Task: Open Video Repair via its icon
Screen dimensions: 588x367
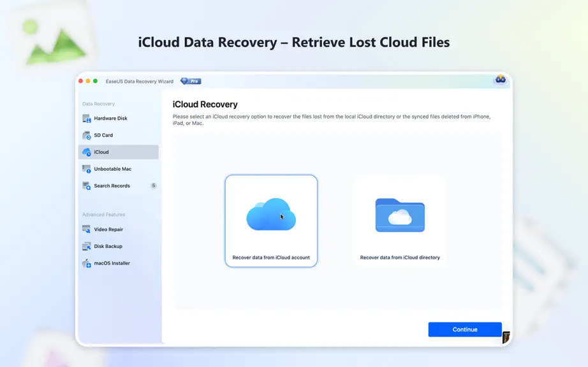Action: tap(87, 229)
